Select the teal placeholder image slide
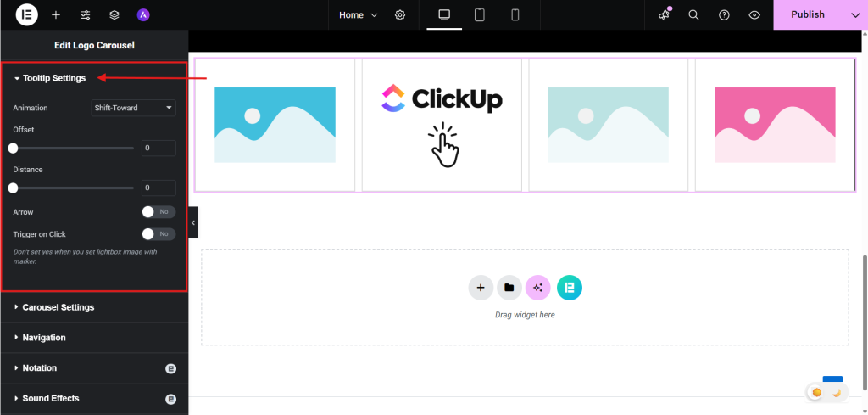868x415 pixels. click(609, 125)
